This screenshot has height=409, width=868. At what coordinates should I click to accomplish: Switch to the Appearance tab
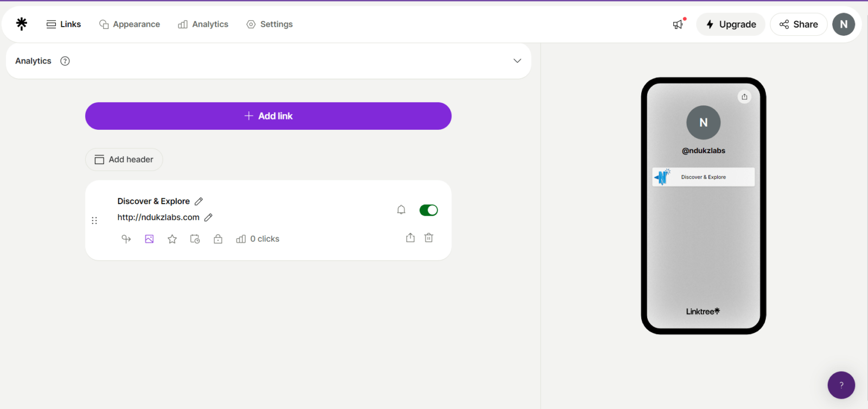pos(129,24)
